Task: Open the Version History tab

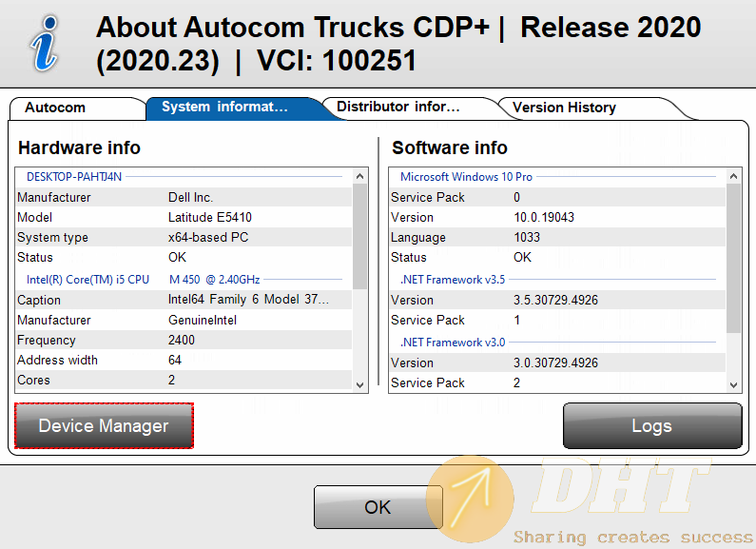Action: tap(564, 108)
